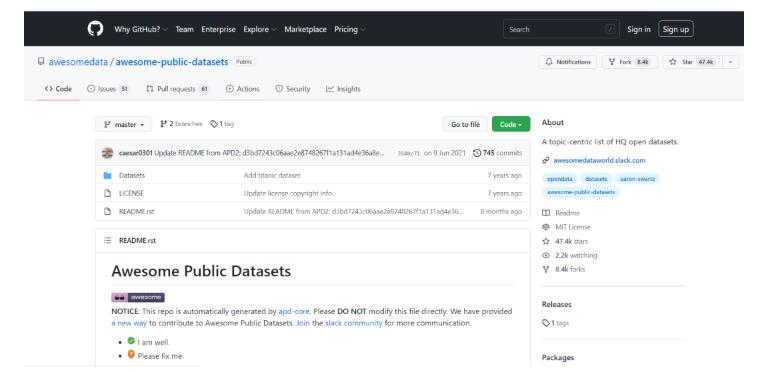Open the 745 commits history
783x372 pixels.
coord(497,153)
